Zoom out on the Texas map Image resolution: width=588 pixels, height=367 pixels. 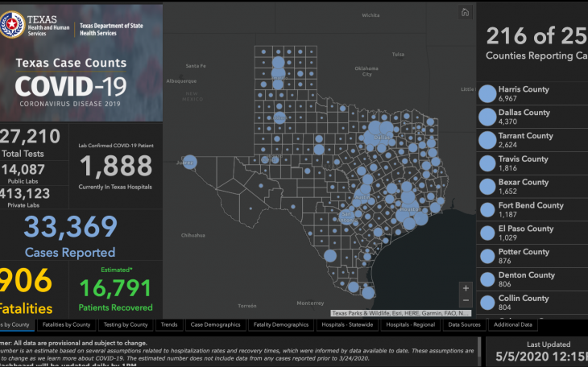pyautogui.click(x=465, y=302)
